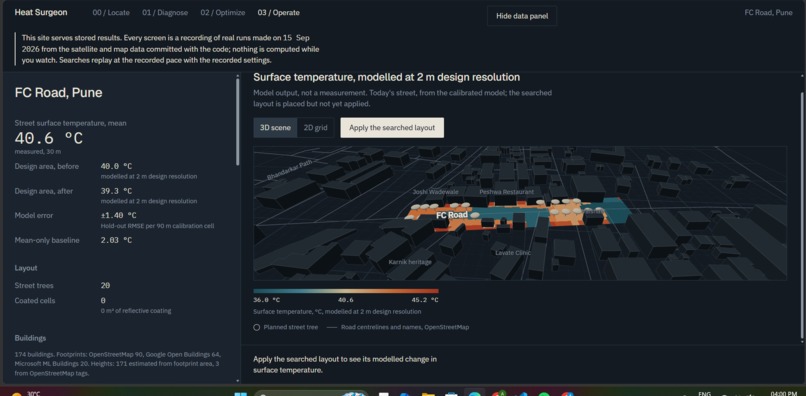Viewport: 806px width, 396px height.
Task: Click the 174 buildings footprint description text
Action: (117, 364)
